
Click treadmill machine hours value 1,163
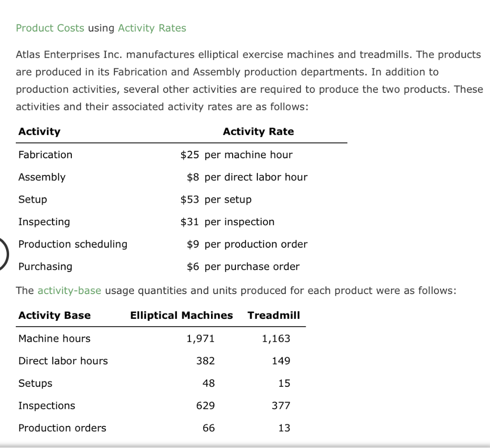point(276,339)
